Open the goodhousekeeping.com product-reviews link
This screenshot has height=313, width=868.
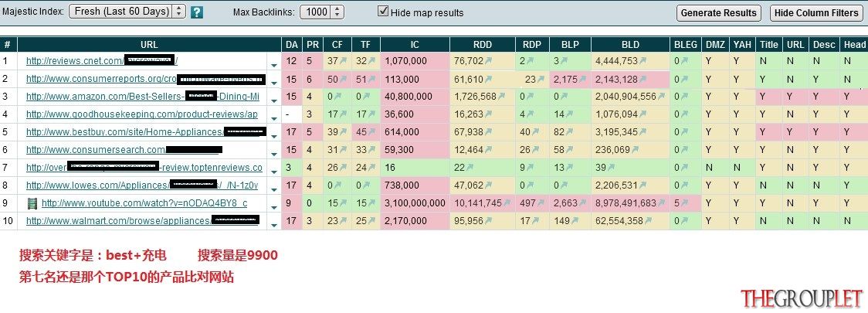(142, 114)
